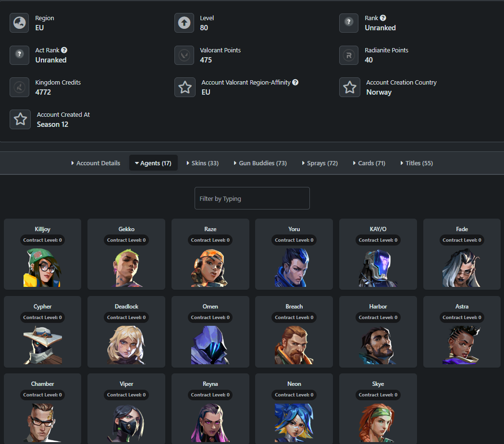Select the Cypher agent portrait
504x444 pixels.
coord(42,345)
